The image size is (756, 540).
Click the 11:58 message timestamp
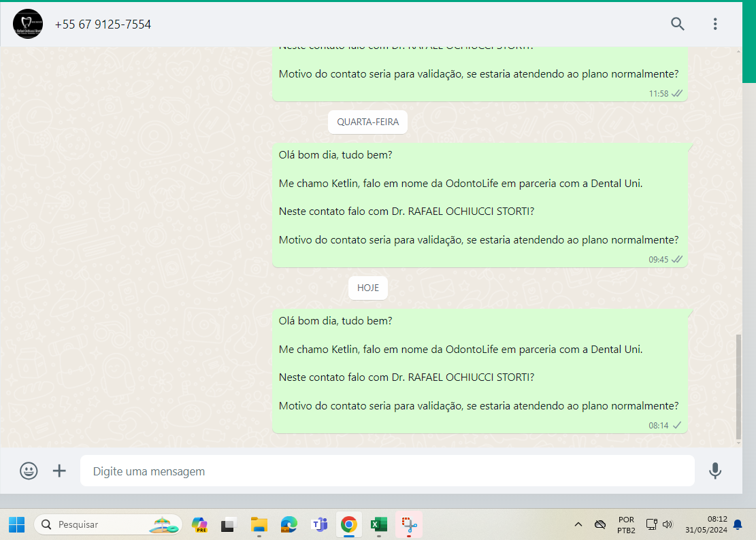click(x=658, y=93)
